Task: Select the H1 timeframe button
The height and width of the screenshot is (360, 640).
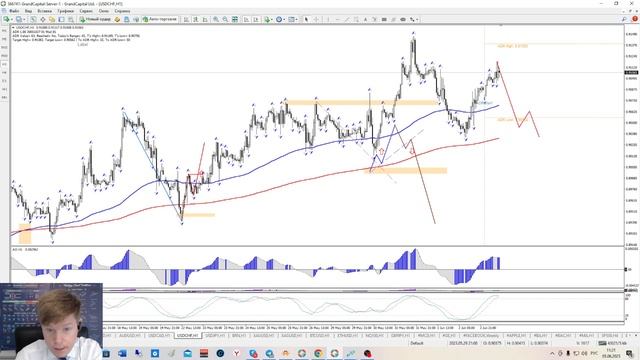Action: tap(4, 64)
